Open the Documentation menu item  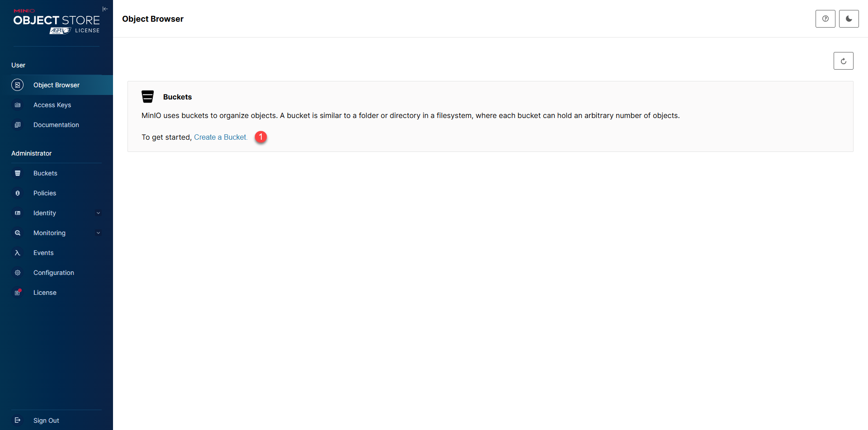[56, 125]
